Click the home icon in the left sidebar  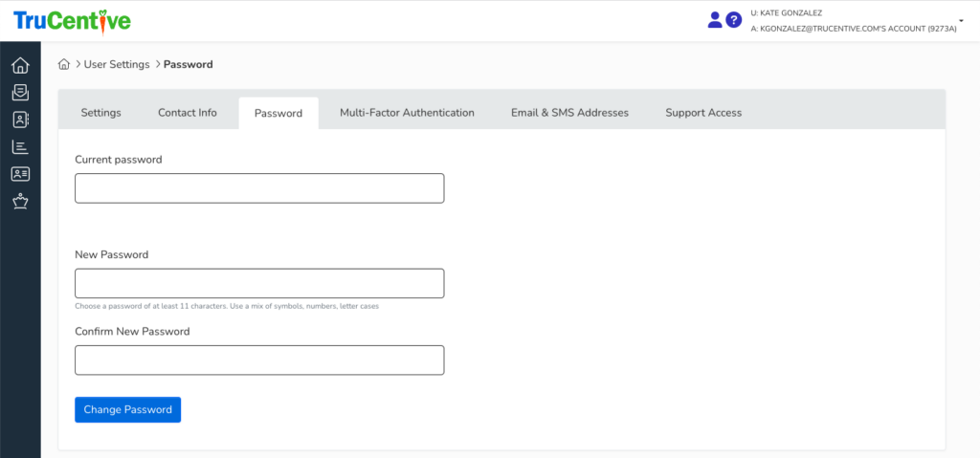tap(20, 66)
